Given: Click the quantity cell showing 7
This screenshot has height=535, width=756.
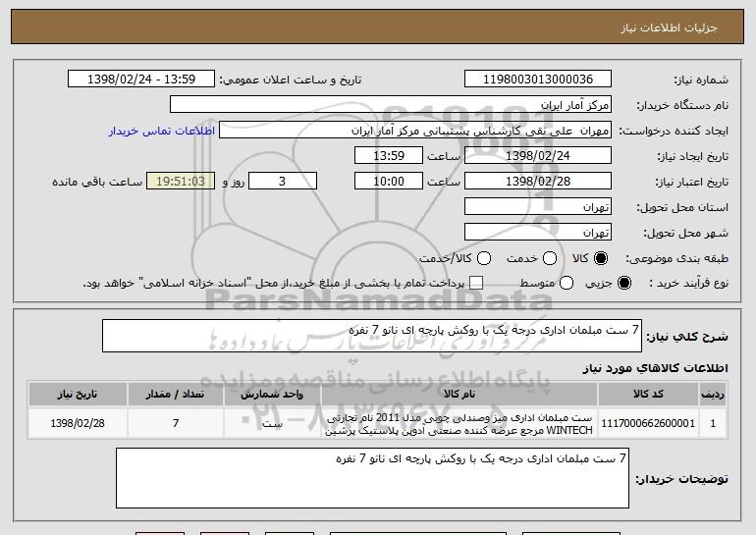Looking at the screenshot, I should [x=176, y=423].
